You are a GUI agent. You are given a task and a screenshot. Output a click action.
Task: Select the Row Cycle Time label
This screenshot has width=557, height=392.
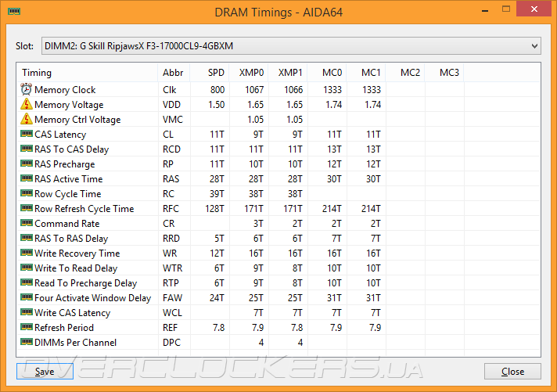click(x=68, y=194)
